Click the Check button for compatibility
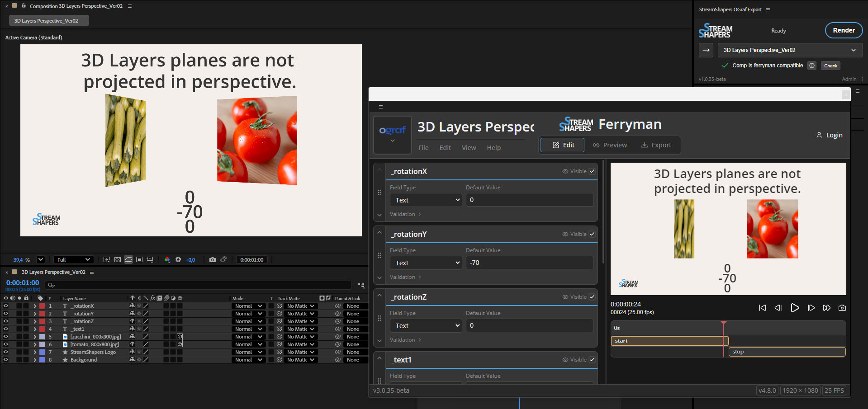The height and width of the screenshot is (409, 868). point(830,66)
